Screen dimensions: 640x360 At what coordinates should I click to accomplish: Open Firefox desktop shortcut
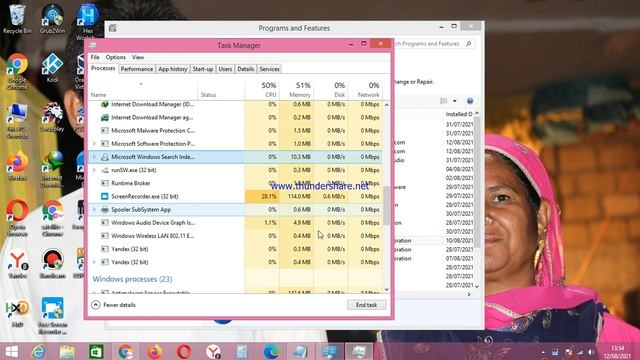[x=17, y=166]
